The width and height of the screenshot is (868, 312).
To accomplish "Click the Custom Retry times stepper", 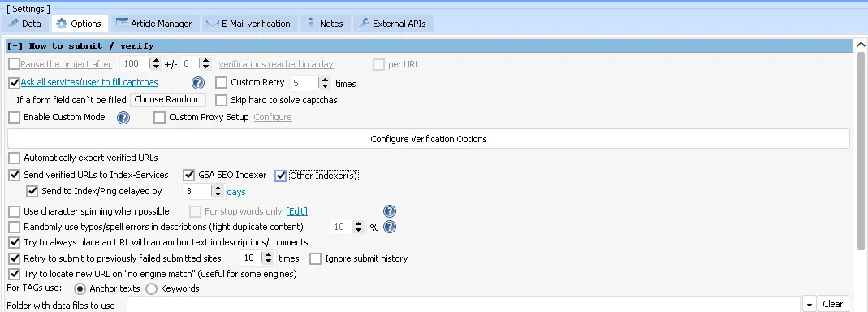I will [325, 83].
